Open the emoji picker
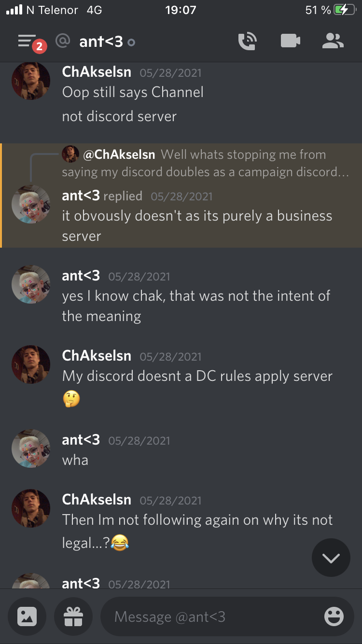Image resolution: width=362 pixels, height=644 pixels. (x=334, y=616)
